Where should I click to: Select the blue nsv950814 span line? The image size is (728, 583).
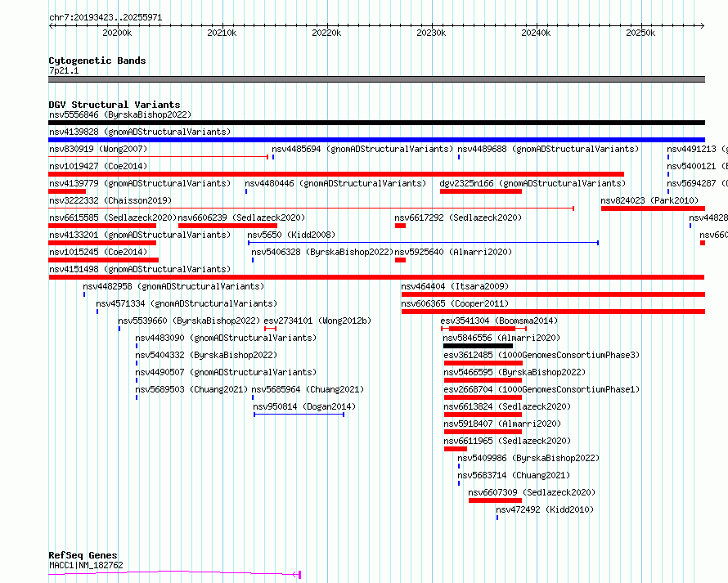[299, 415]
